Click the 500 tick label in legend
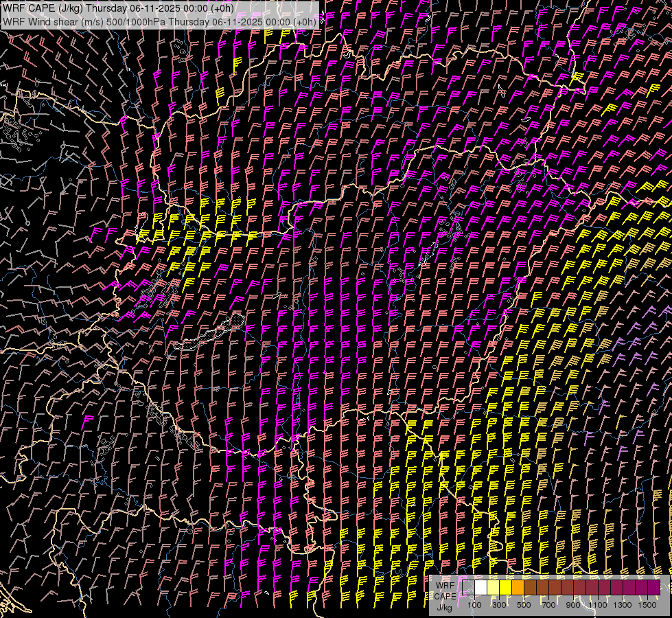This screenshot has width=672, height=618. (524, 605)
